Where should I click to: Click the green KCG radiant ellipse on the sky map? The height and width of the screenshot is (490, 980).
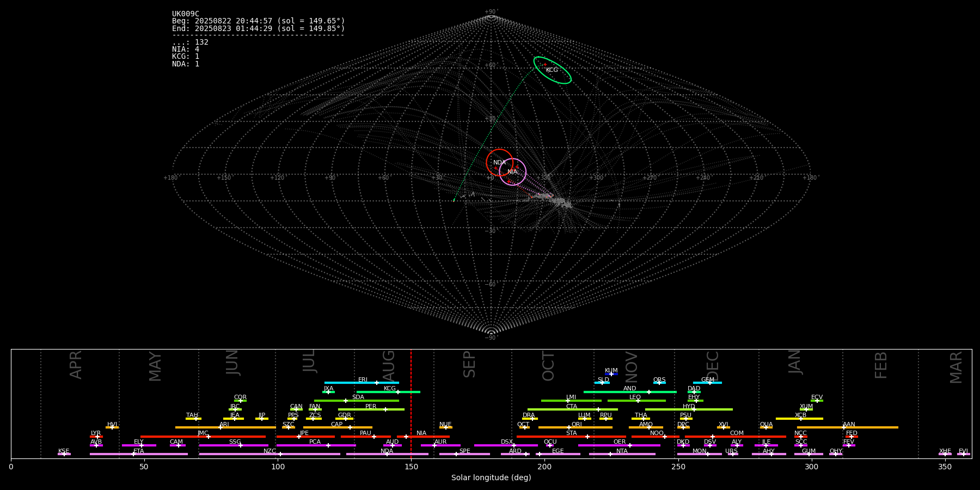552,70
